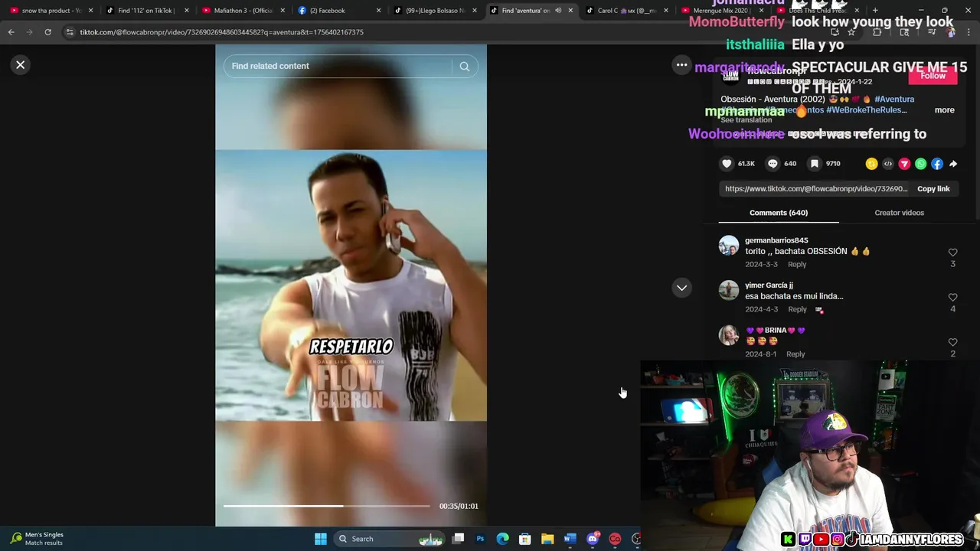Open yimer García jj's profile picture

(x=728, y=290)
